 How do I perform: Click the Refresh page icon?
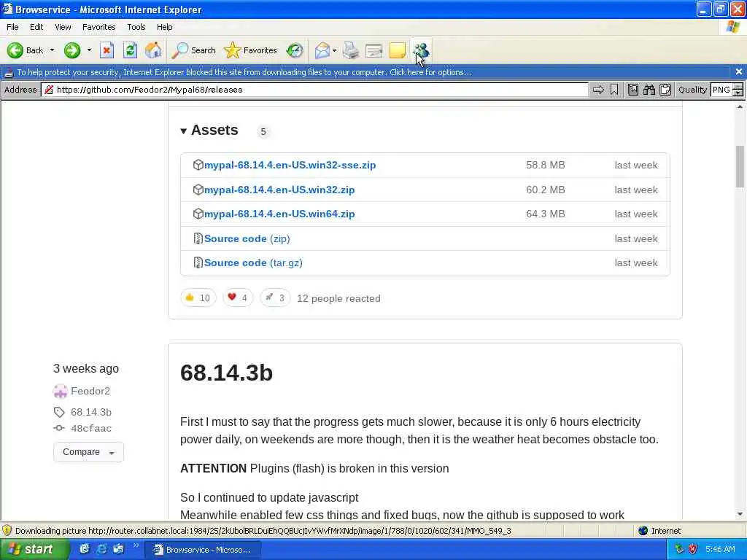coord(130,50)
